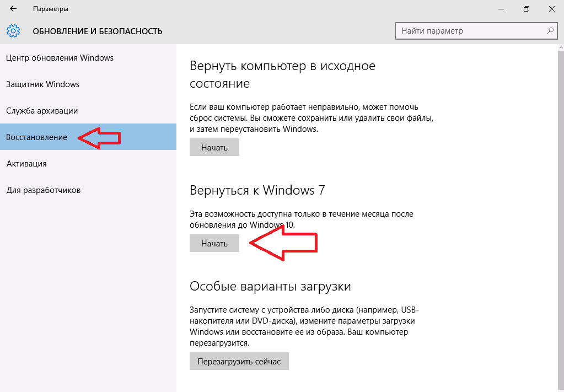Click the Перезагрузить сейчас button
Screen dimensions: 564x392
[x=239, y=362]
